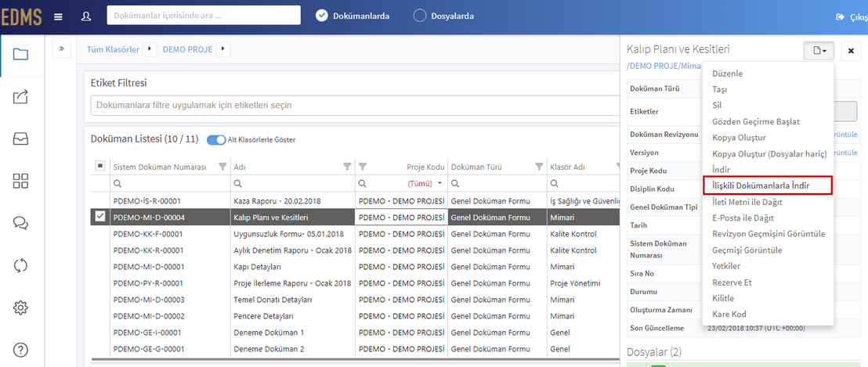
Task: Filter the Adı column with funnel icon
Action: point(347,167)
